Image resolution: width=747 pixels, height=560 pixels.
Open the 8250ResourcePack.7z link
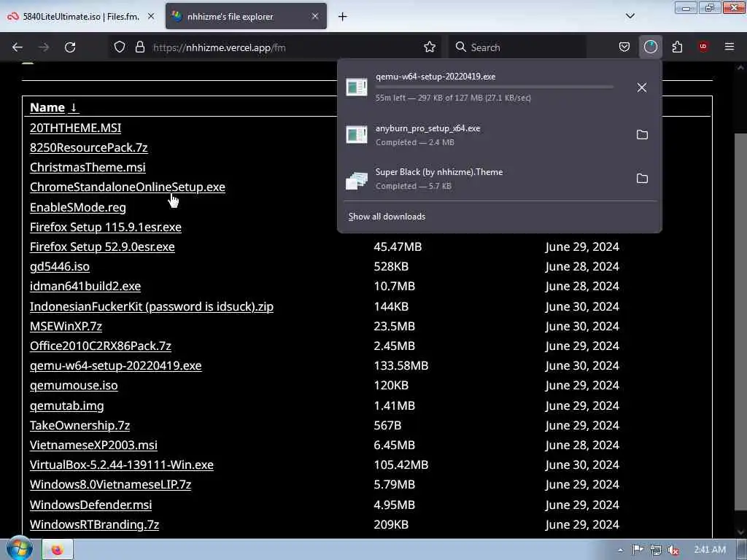click(88, 147)
